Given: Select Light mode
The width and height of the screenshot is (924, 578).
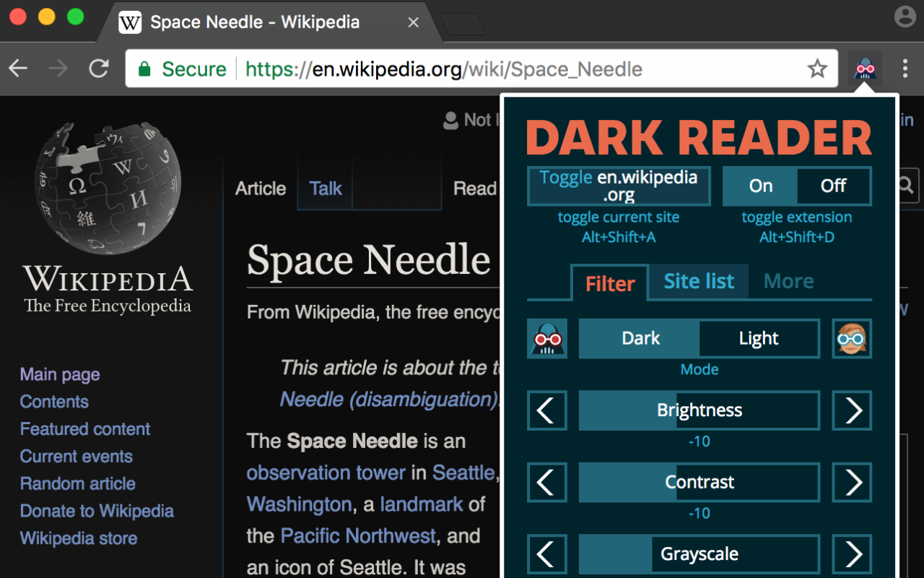Looking at the screenshot, I should pyautogui.click(x=759, y=338).
